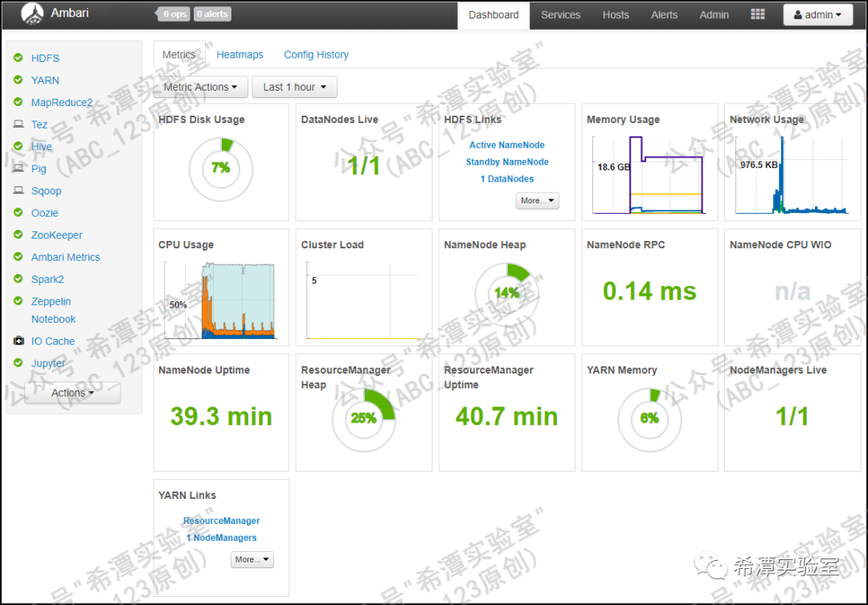Image resolution: width=868 pixels, height=605 pixels.
Task: Open the Pig service link
Action: pos(39,169)
